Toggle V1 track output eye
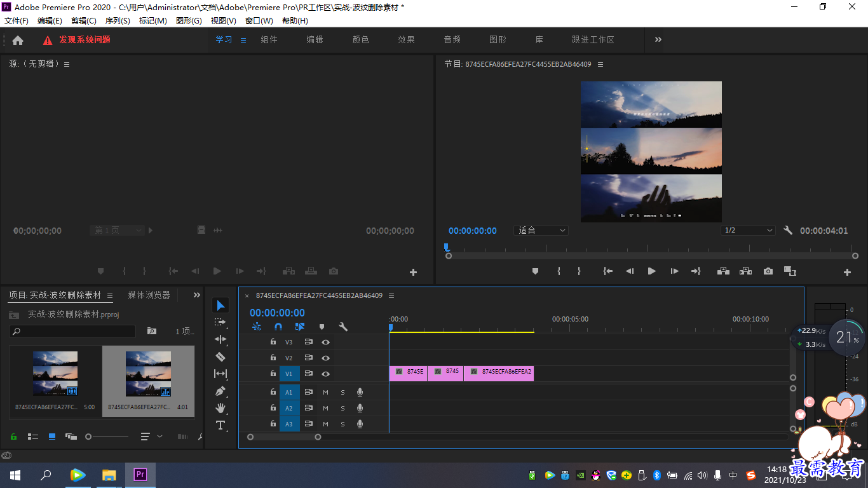This screenshot has width=868, height=488. coord(325,374)
